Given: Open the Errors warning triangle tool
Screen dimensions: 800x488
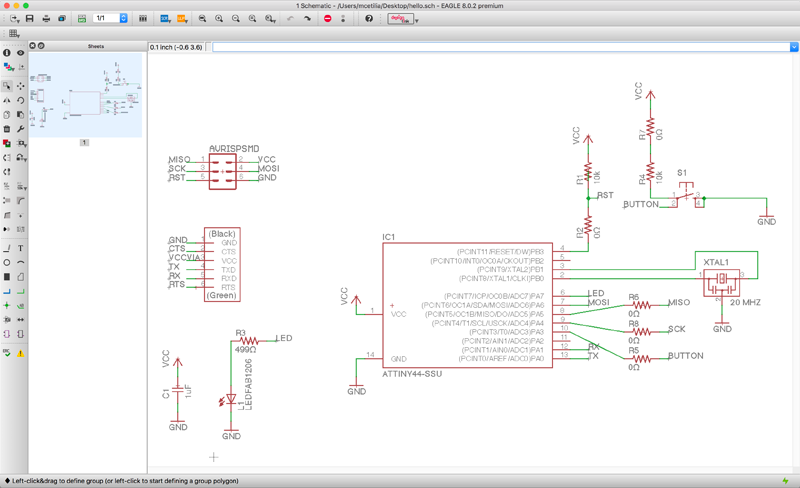Looking at the screenshot, I should tap(20, 353).
